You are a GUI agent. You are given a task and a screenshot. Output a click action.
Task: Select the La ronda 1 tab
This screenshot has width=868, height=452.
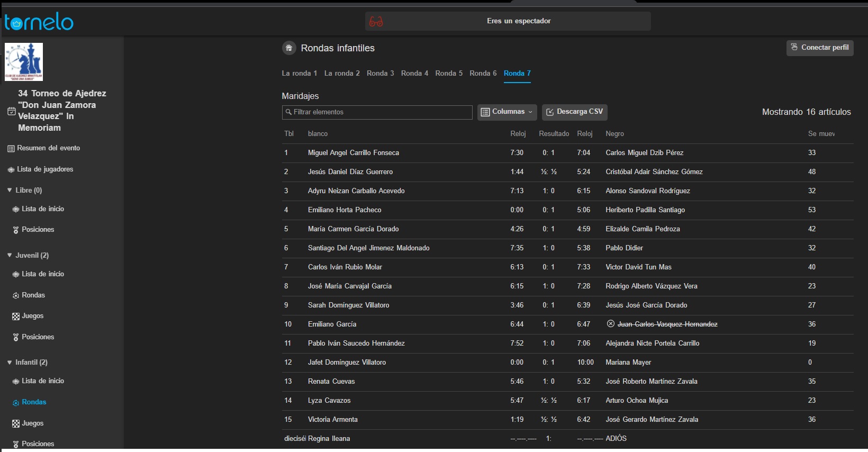pyautogui.click(x=299, y=73)
